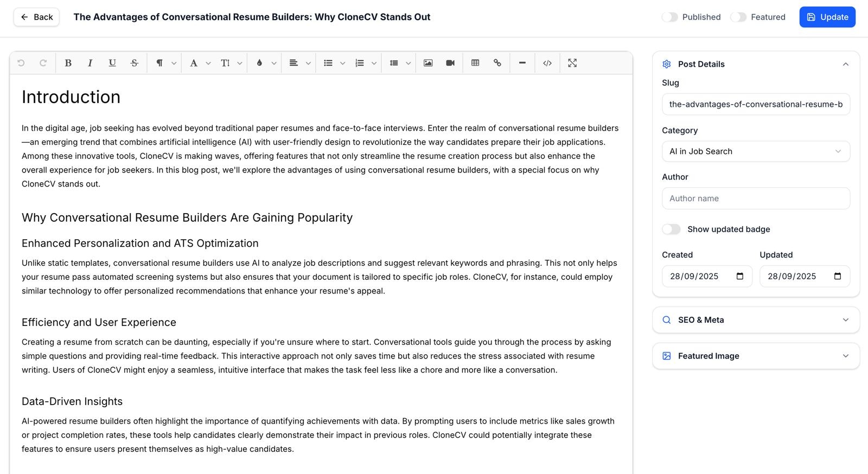Toggle fullscreen editor mode
The width and height of the screenshot is (868, 474).
[x=572, y=63]
